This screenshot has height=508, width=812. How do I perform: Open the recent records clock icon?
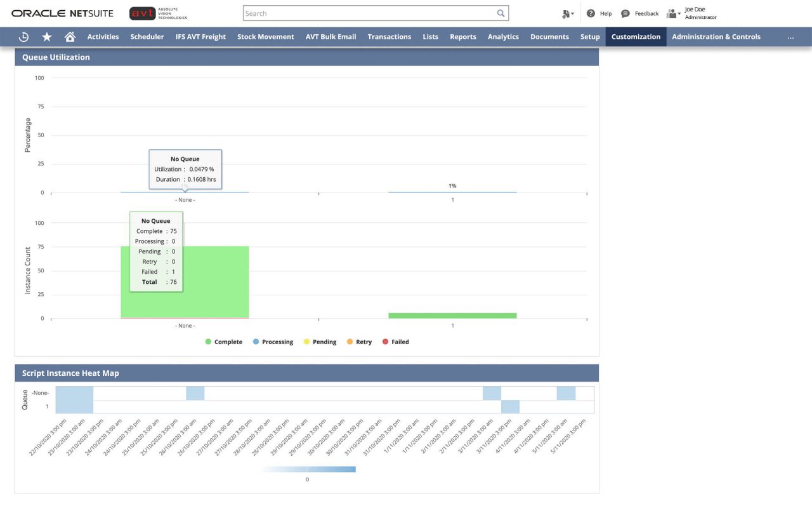[23, 36]
